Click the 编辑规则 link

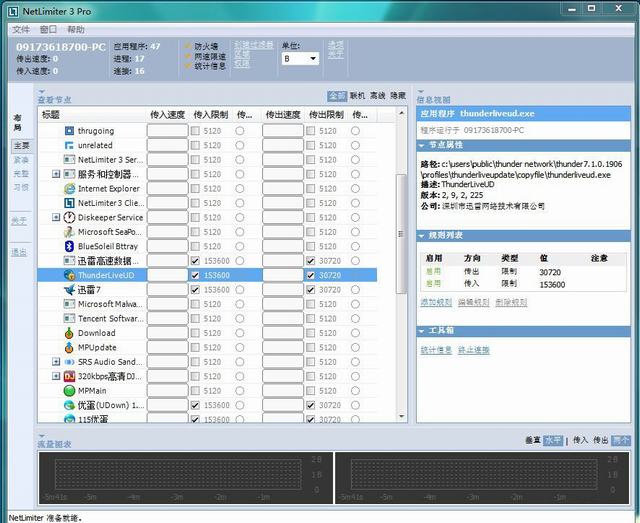point(473,303)
